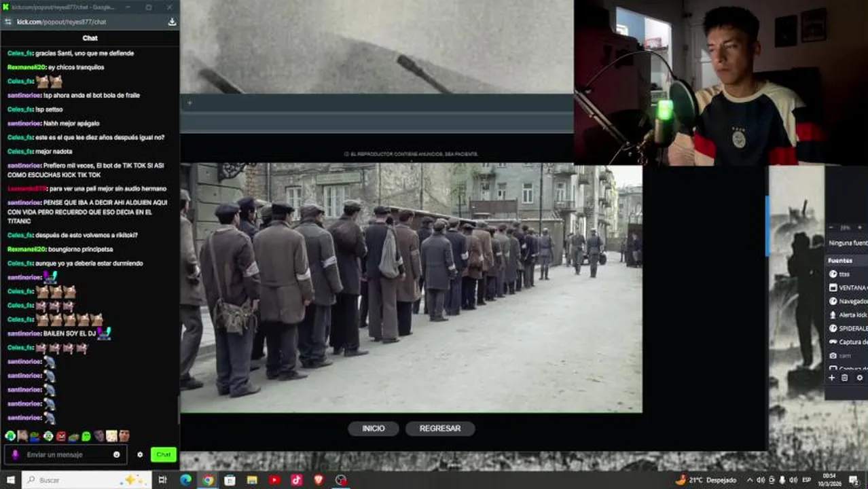Pick the green Kick blob emote

click(x=86, y=435)
